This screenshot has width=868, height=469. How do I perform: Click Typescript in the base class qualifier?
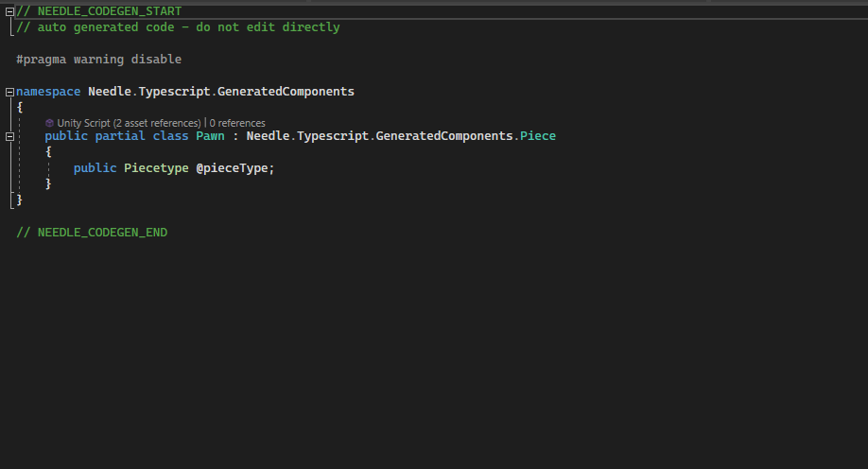pos(332,136)
